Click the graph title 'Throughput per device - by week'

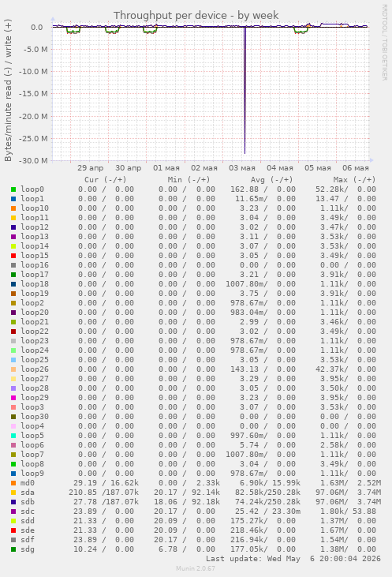coord(196,16)
